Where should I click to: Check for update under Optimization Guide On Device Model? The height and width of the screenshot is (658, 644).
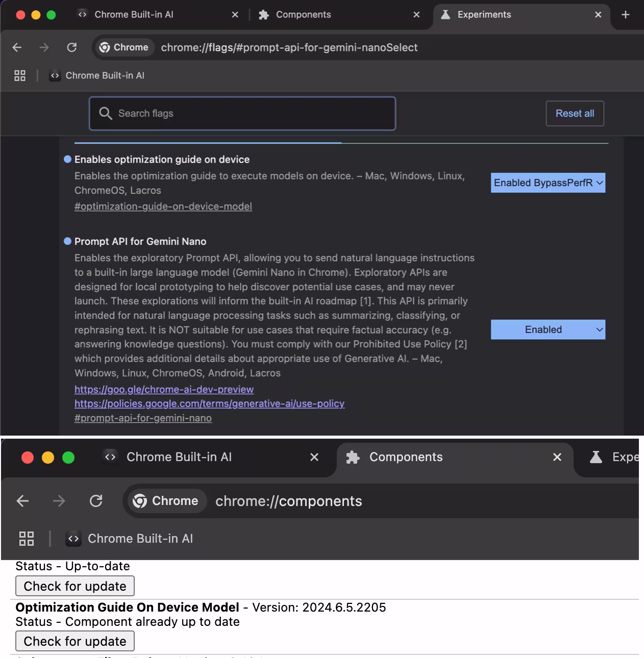coord(75,641)
